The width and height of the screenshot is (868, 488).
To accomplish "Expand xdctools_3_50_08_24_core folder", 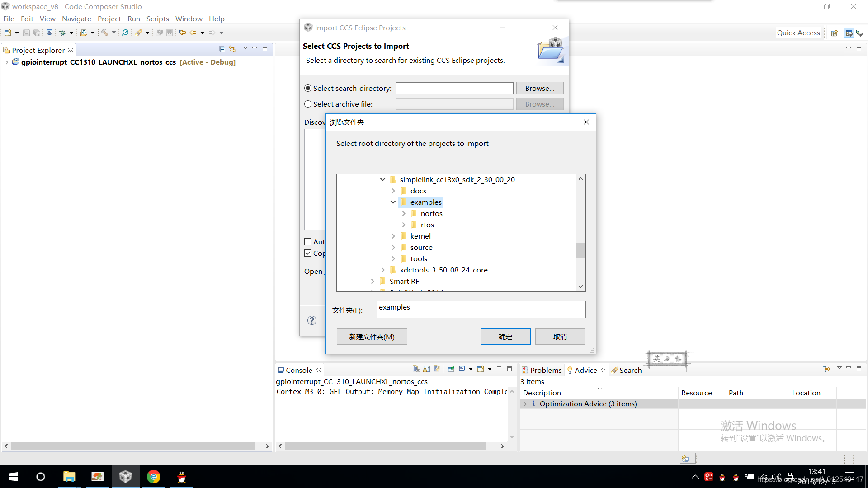I will pyautogui.click(x=382, y=270).
